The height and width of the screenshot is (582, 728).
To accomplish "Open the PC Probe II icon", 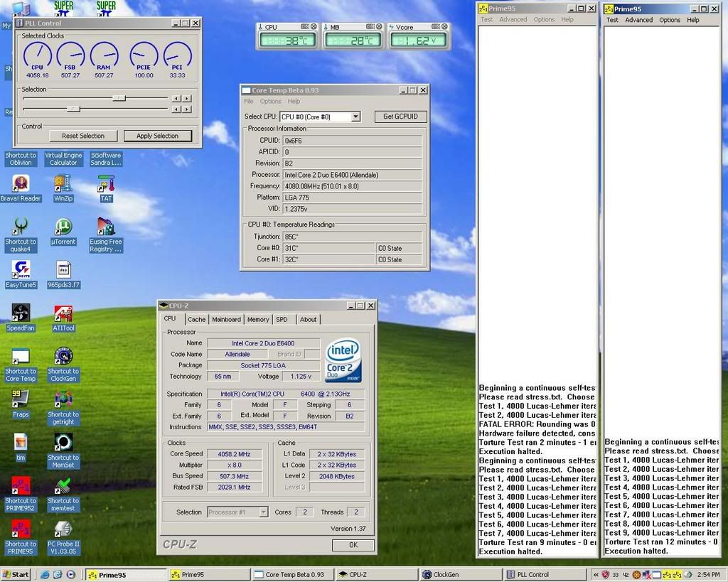I will (x=63, y=529).
